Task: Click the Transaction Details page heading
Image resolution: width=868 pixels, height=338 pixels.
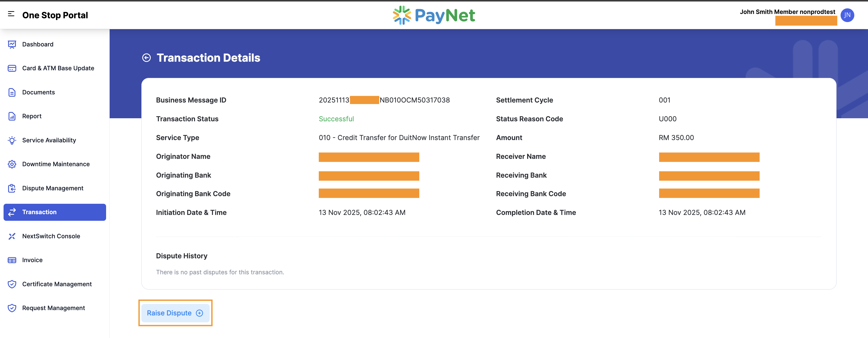Action: [x=208, y=58]
